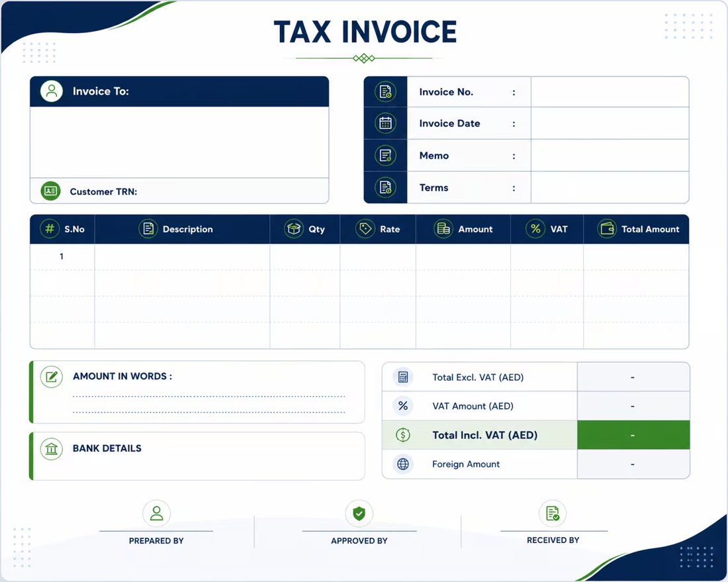
Task: Click the person icon beside Invoice To
Action: pyautogui.click(x=52, y=91)
